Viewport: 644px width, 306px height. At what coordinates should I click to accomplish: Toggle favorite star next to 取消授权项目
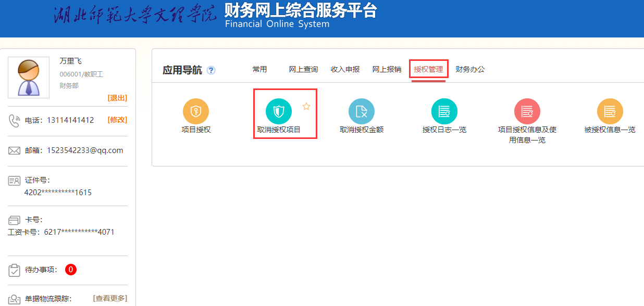pos(306,107)
